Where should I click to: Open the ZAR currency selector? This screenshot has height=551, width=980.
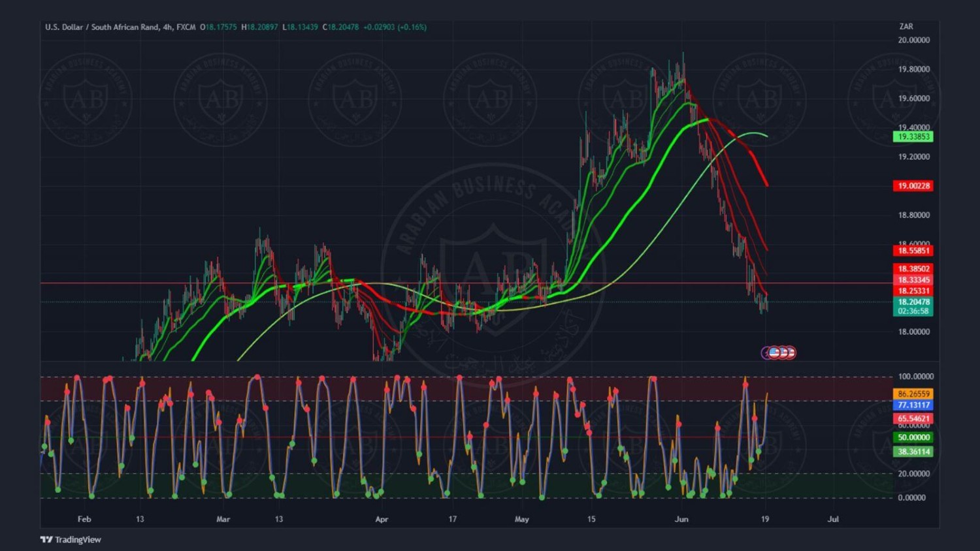pyautogui.click(x=906, y=27)
